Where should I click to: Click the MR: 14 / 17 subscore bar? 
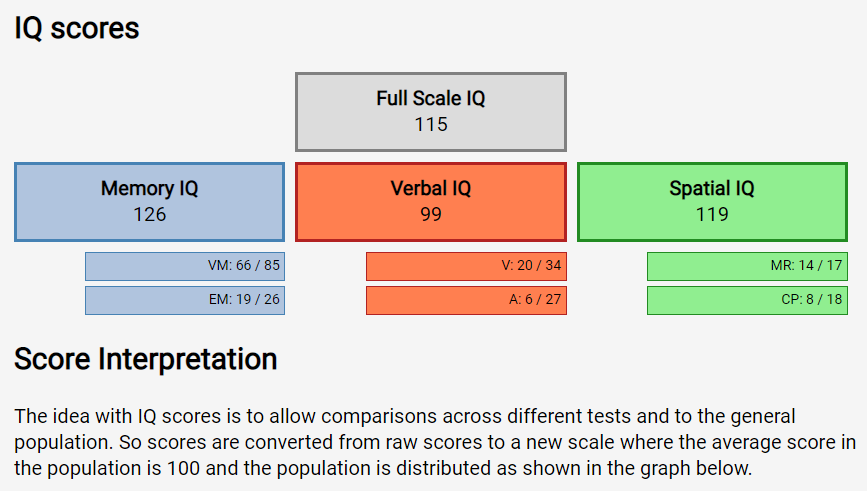pyautogui.click(x=747, y=266)
